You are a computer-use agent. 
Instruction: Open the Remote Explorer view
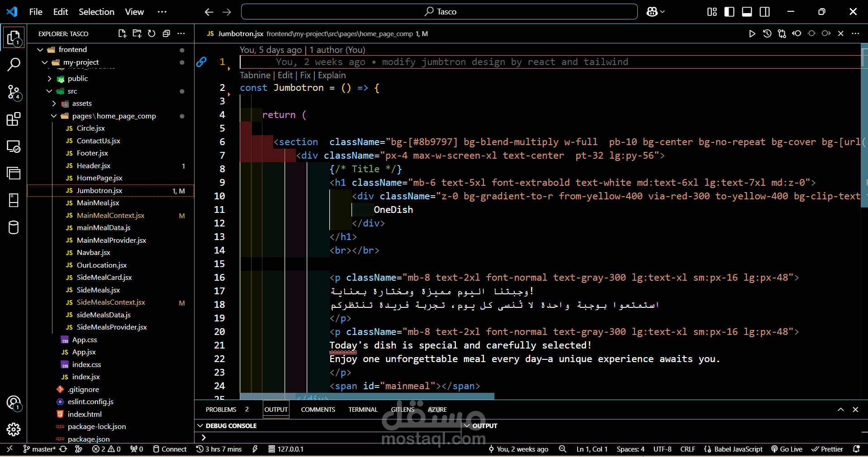[14, 146]
